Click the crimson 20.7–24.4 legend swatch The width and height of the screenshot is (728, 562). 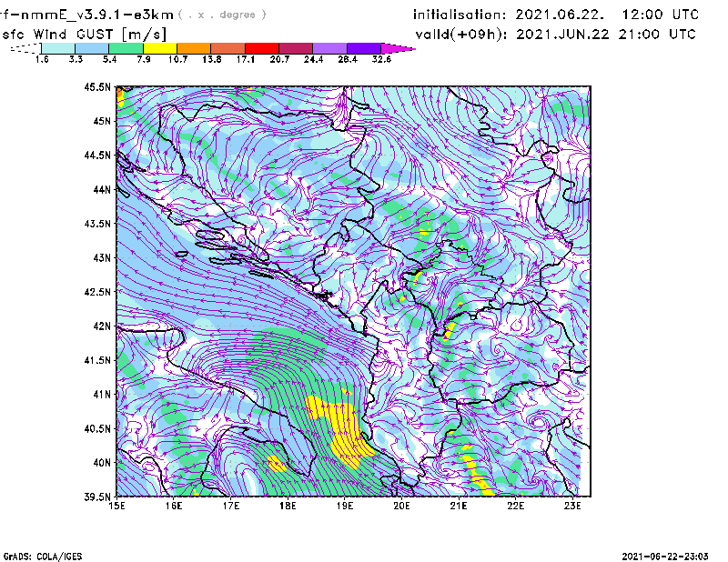(x=296, y=48)
